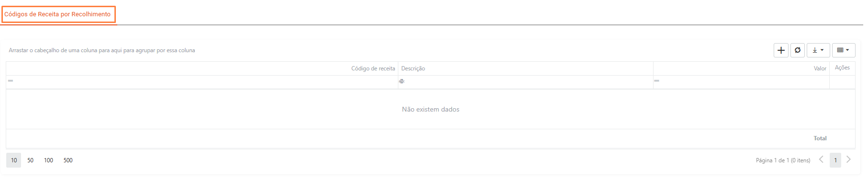Click the Valor filter input field
Viewport: 868px width, 181px height.
pos(744,82)
